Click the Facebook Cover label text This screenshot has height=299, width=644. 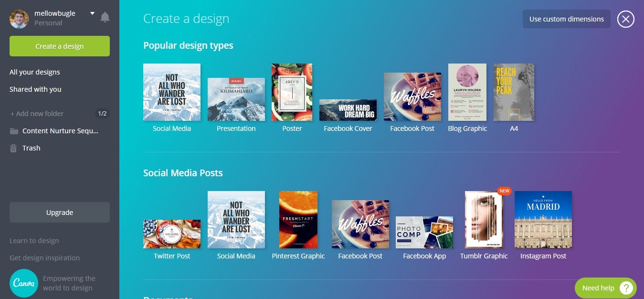point(348,128)
